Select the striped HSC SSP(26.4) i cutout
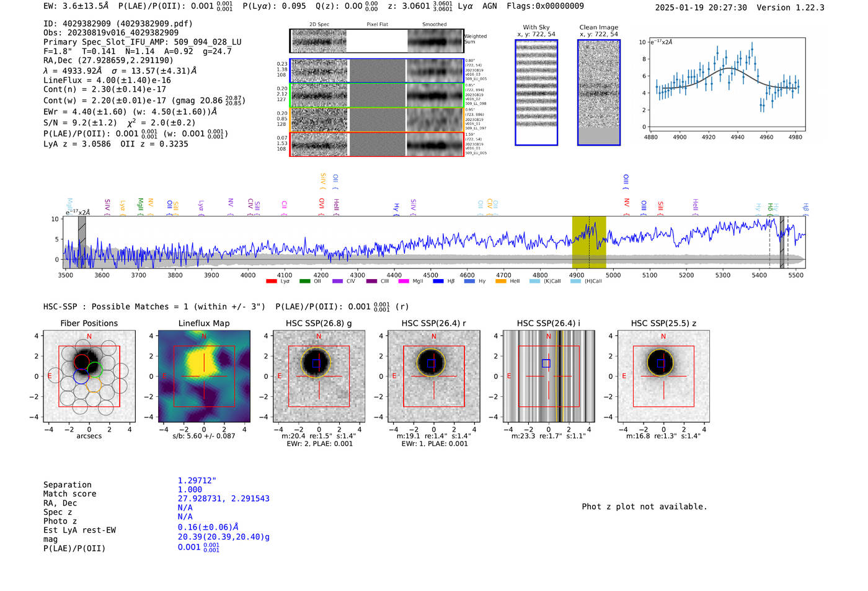Image resolution: width=868 pixels, height=591 pixels. coord(549,376)
